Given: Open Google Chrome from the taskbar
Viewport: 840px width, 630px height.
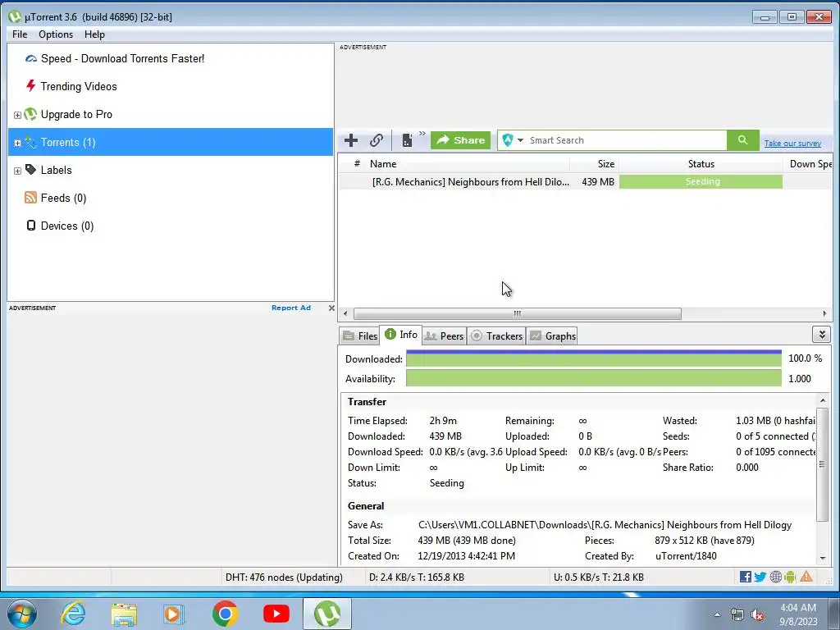Looking at the screenshot, I should click(225, 614).
